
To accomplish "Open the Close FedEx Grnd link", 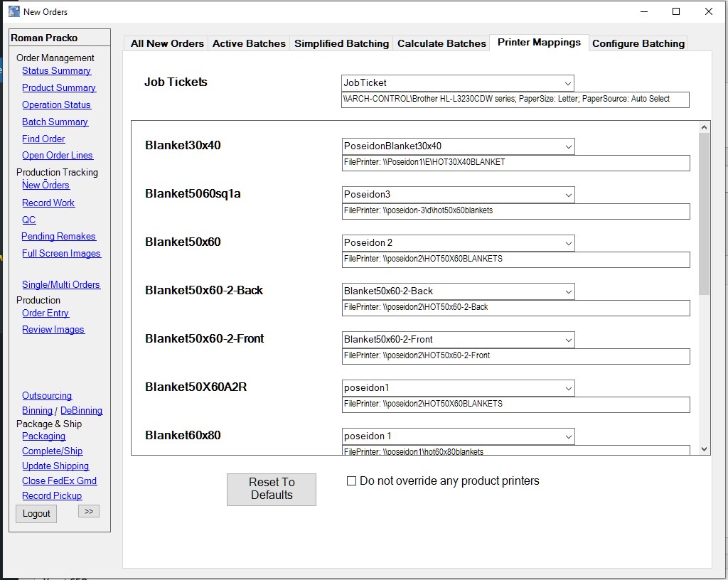I will click(59, 481).
